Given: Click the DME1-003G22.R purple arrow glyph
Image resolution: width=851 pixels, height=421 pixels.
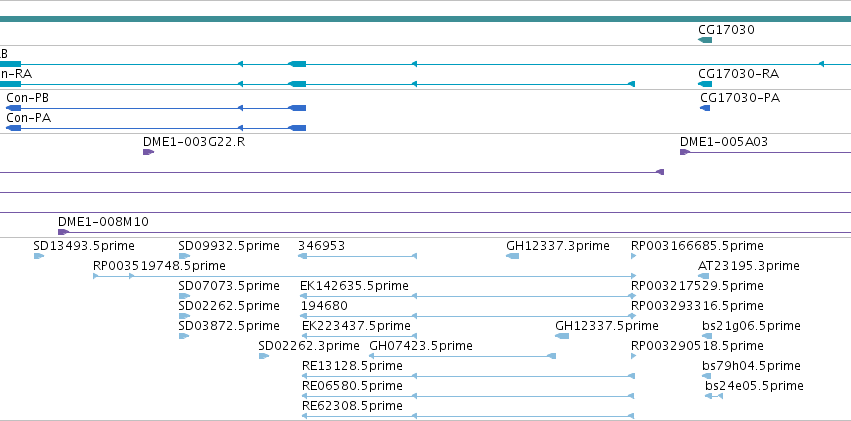Looking at the screenshot, I should 148,152.
